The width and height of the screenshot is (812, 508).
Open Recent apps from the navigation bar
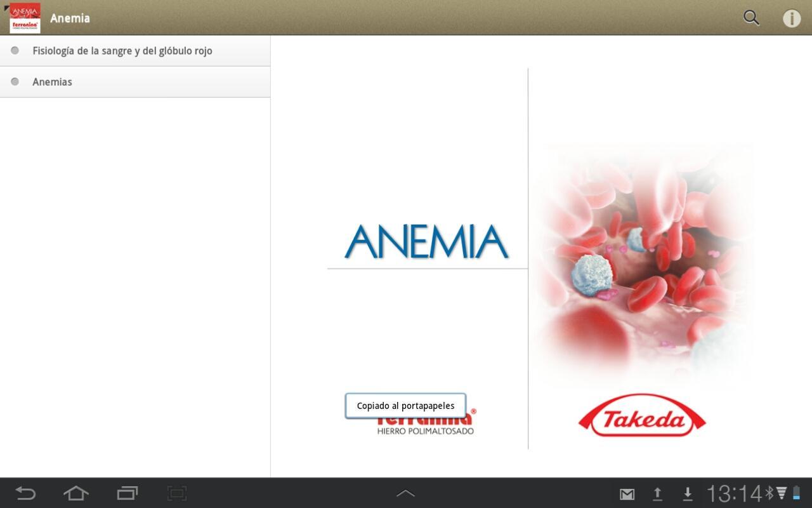click(x=126, y=493)
